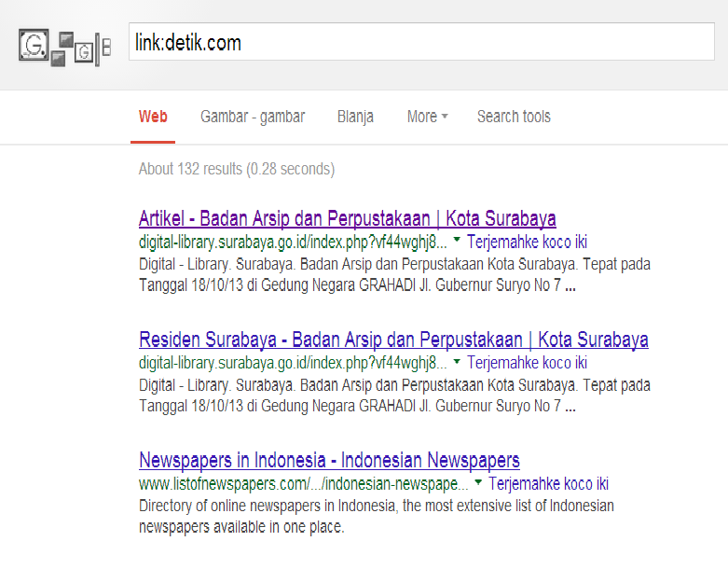Click URL text under Artikel result
The width and height of the screenshot is (728, 569).
click(293, 242)
